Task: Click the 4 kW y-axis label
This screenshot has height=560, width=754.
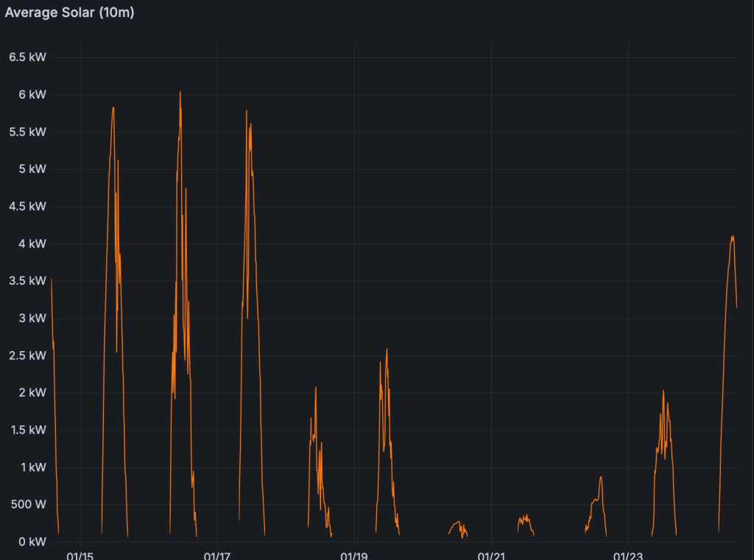Action: click(x=32, y=244)
